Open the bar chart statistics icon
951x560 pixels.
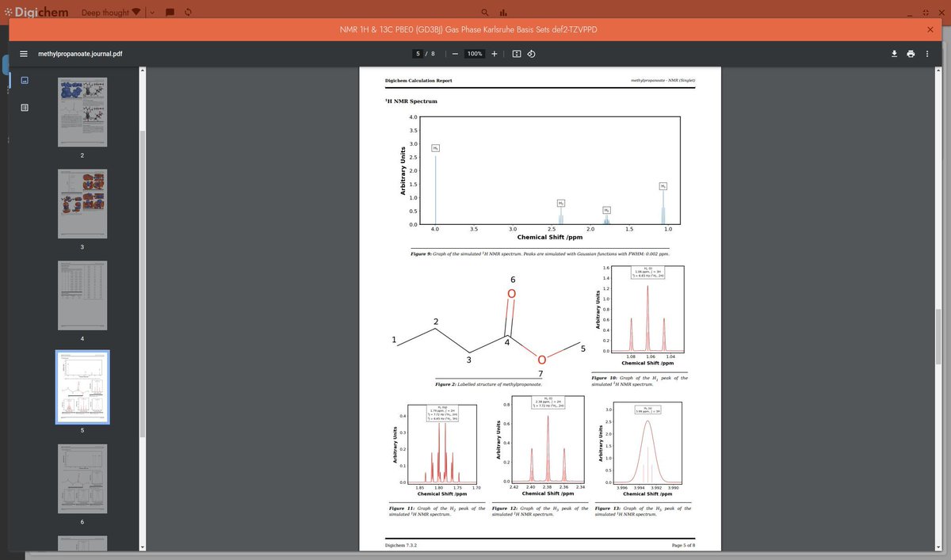[x=503, y=13]
